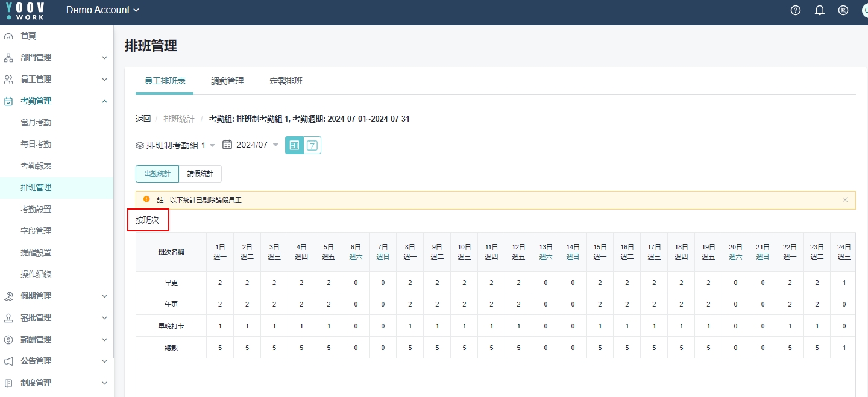The width and height of the screenshot is (868, 397).
Task: Switch to weekly 7-day view icon
Action: click(x=312, y=145)
